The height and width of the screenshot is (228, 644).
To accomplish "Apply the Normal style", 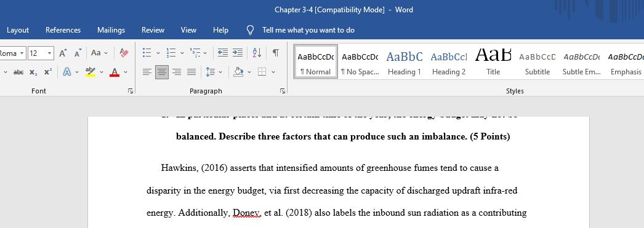I will pyautogui.click(x=315, y=61).
